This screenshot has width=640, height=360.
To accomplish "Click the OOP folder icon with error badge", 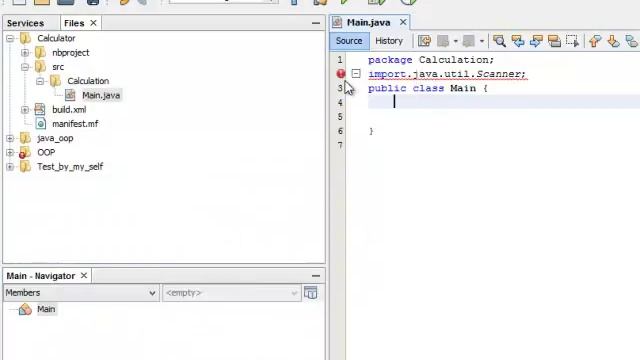I will 24,153.
